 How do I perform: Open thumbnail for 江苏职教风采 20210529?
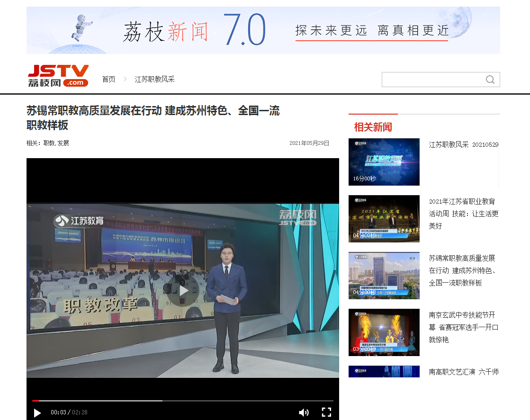coord(384,162)
